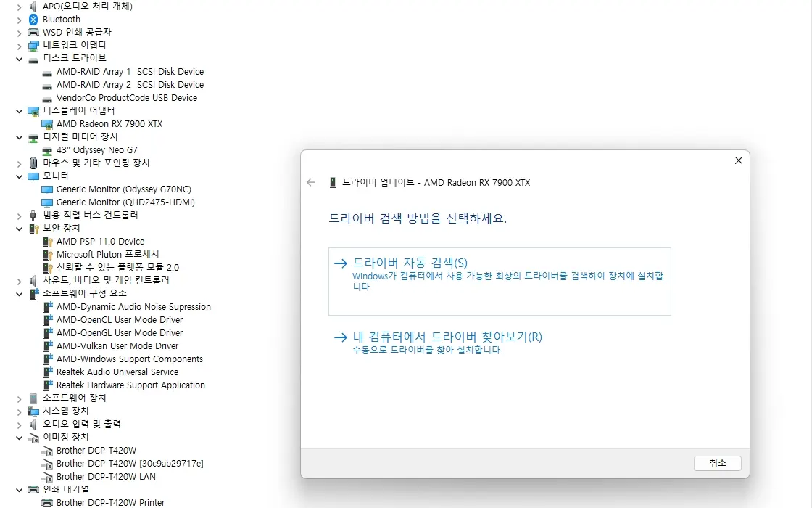The height and width of the screenshot is (508, 812).
Task: Click the 모니터 category icon
Action: [x=33, y=176]
